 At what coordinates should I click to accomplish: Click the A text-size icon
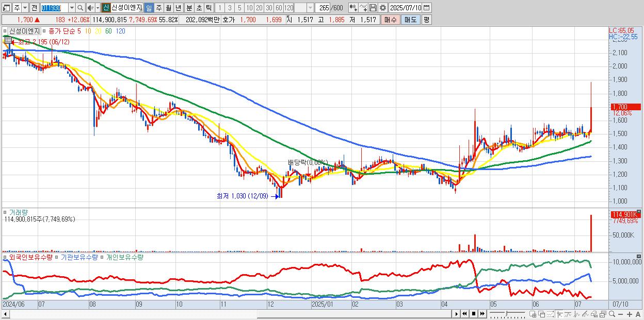click(638, 314)
